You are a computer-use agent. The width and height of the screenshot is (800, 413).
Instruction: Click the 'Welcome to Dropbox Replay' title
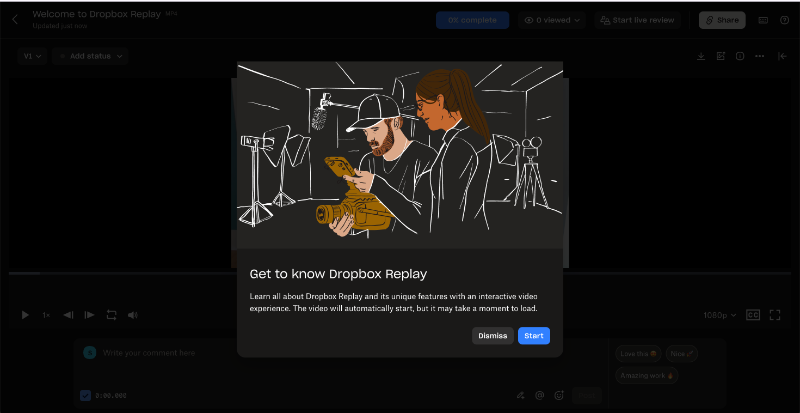(97, 14)
